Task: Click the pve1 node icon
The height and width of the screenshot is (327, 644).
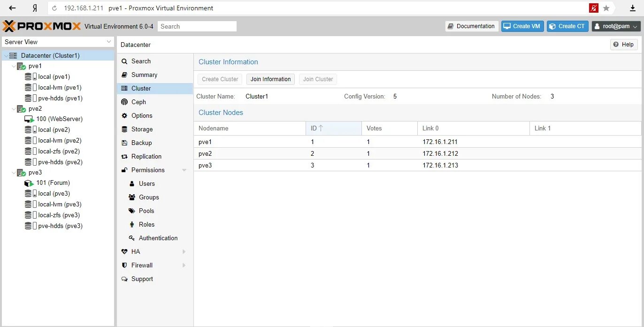Action: [x=21, y=66]
